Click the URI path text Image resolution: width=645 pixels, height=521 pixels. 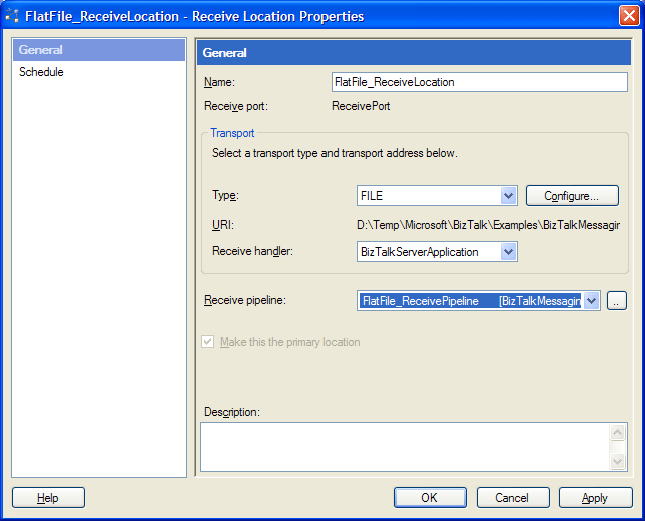click(x=488, y=225)
